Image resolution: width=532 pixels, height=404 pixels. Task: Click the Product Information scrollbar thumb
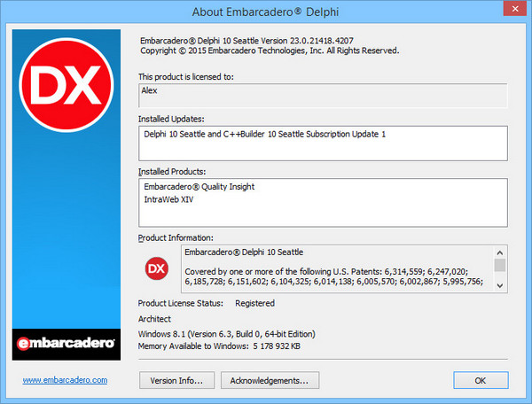click(x=500, y=264)
